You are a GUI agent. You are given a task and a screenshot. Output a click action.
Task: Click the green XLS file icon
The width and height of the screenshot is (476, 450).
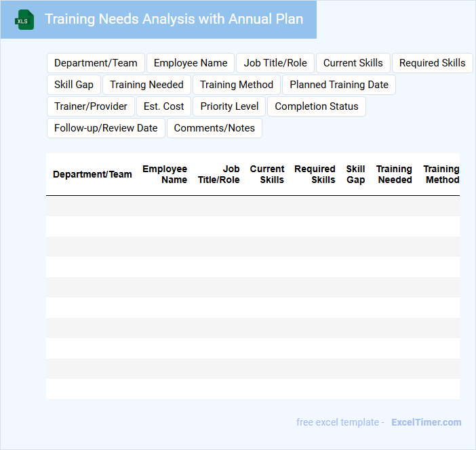pyautogui.click(x=24, y=20)
